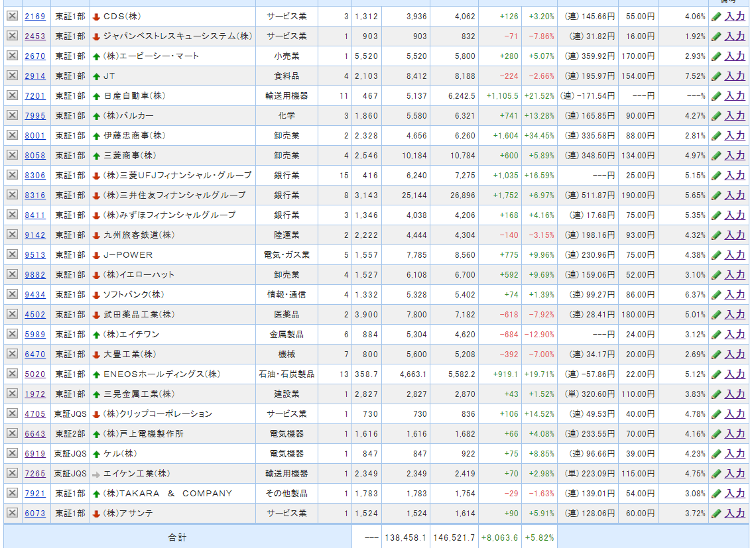Select the 九州旅客鉄道(株) company name
The image size is (756, 548).
click(139, 235)
